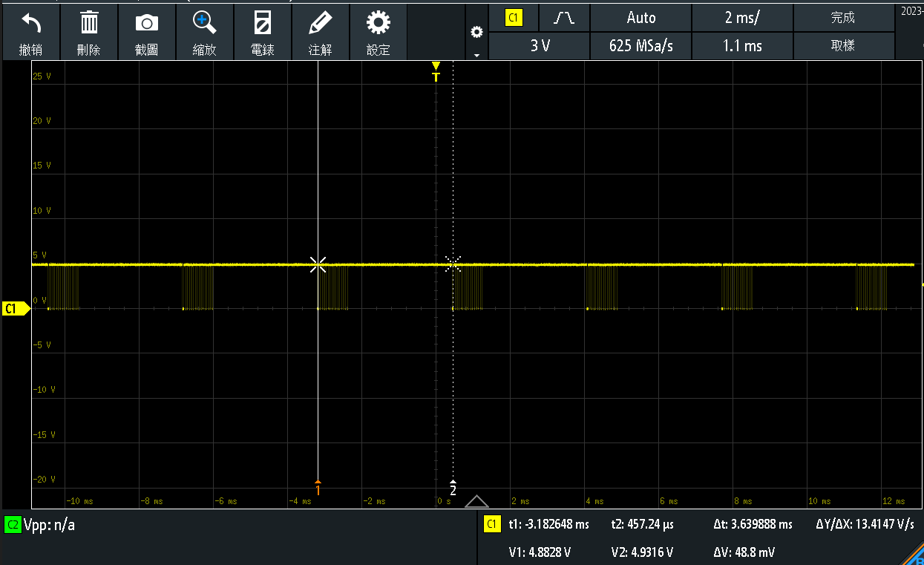
Task: Click the 撤銷 undo icon
Action: pyautogui.click(x=30, y=31)
